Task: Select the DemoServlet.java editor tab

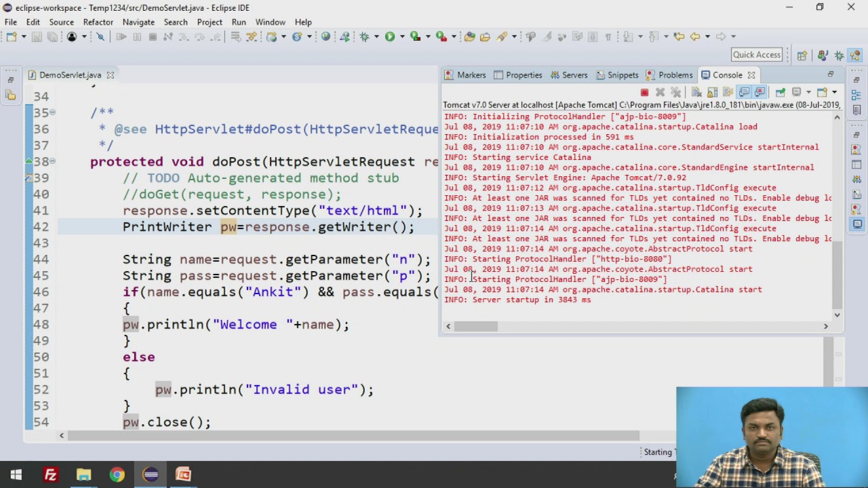Action: point(70,75)
